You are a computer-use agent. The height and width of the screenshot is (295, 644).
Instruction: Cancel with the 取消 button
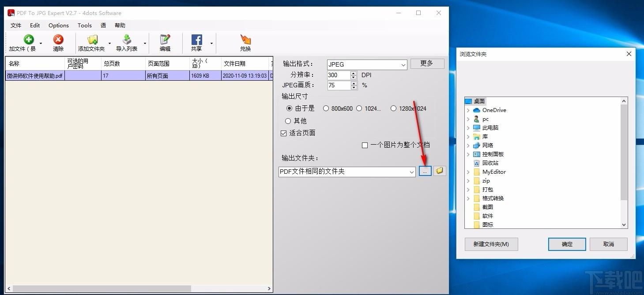tap(609, 244)
